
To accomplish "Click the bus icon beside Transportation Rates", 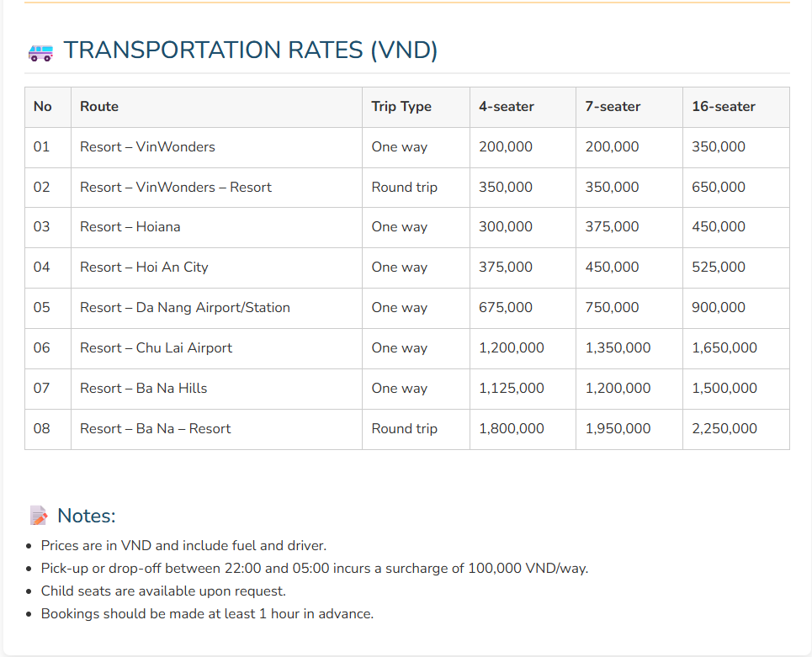I will (40, 52).
